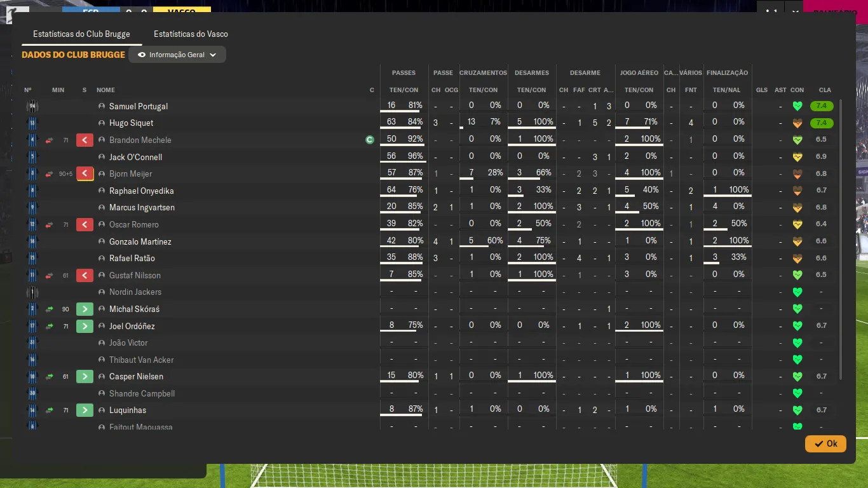Click Samuel Portugal's goalkeeper kit icon
868x488 pixels.
point(32,106)
